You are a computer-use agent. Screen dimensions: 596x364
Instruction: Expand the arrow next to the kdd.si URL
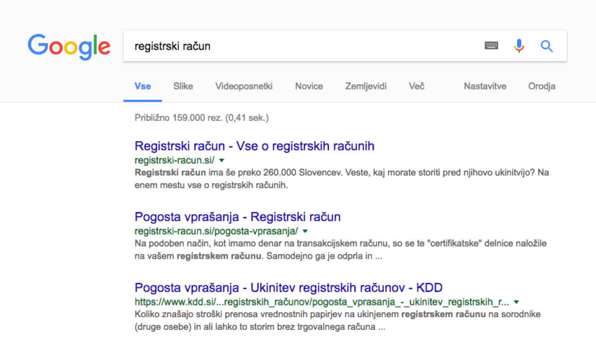pos(516,302)
